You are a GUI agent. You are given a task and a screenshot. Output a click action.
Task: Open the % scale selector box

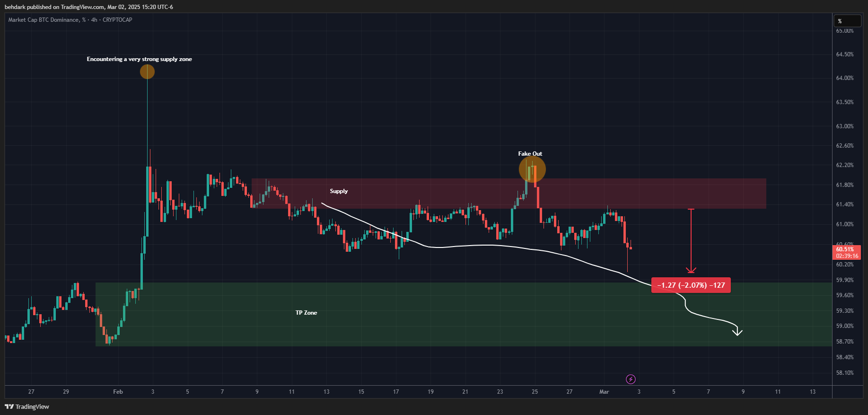[847, 21]
